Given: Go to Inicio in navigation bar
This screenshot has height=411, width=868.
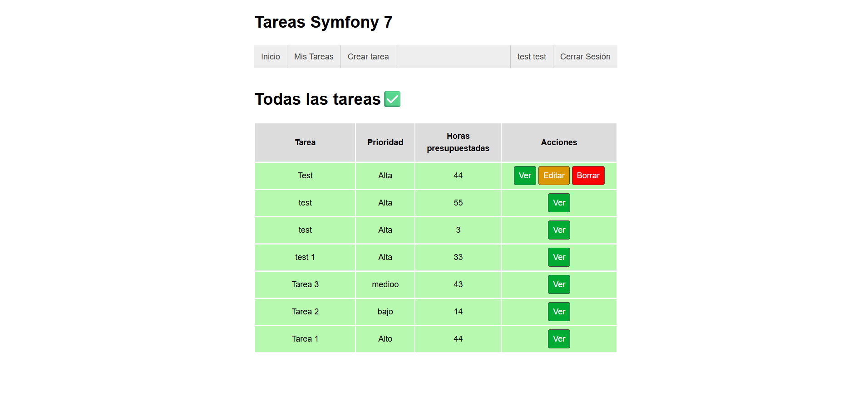Looking at the screenshot, I should [x=271, y=57].
